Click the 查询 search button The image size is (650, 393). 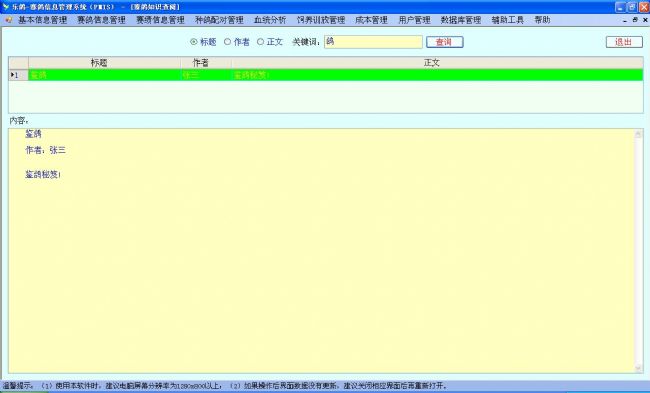point(444,42)
